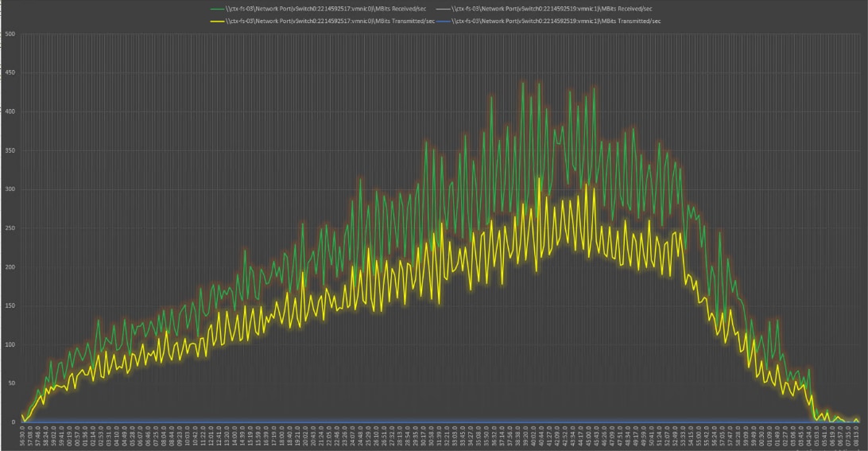The height and width of the screenshot is (451, 868).
Task: Click the yellow legend line swatch
Action: [217, 21]
